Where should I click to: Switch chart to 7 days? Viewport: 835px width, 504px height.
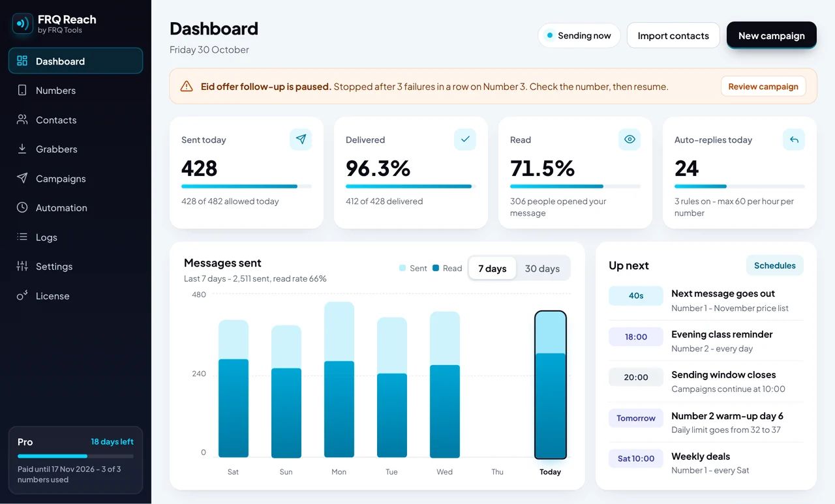click(x=493, y=269)
